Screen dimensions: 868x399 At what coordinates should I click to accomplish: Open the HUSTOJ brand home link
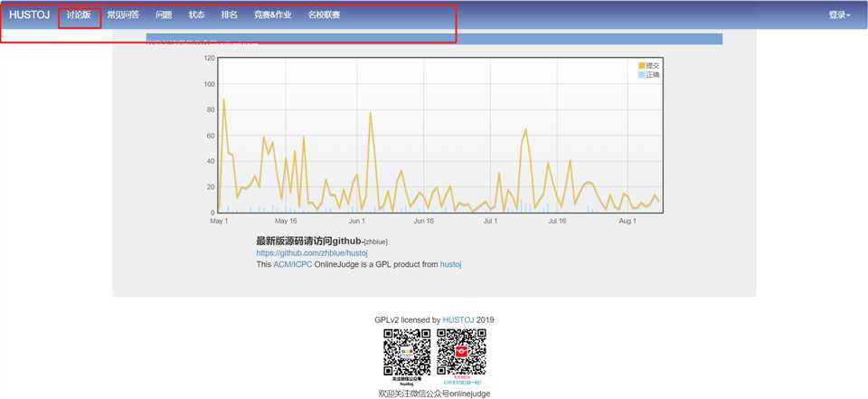[x=29, y=15]
